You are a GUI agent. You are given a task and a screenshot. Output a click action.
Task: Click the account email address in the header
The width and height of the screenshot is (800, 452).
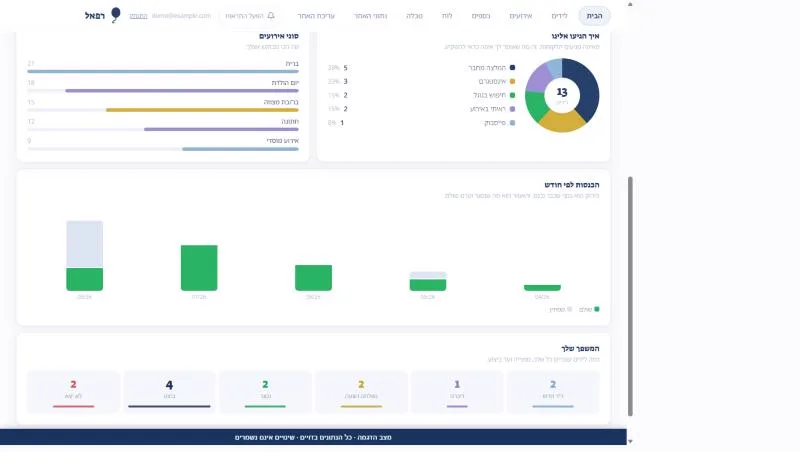[181, 16]
